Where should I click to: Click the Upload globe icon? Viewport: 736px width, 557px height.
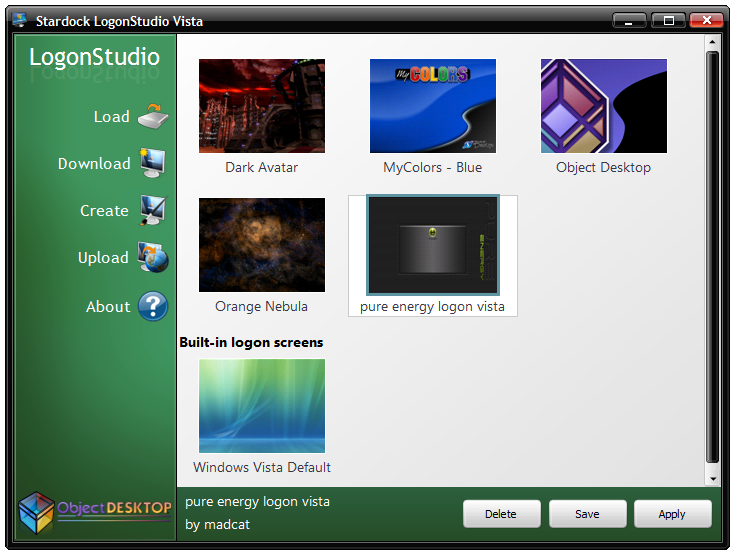153,257
